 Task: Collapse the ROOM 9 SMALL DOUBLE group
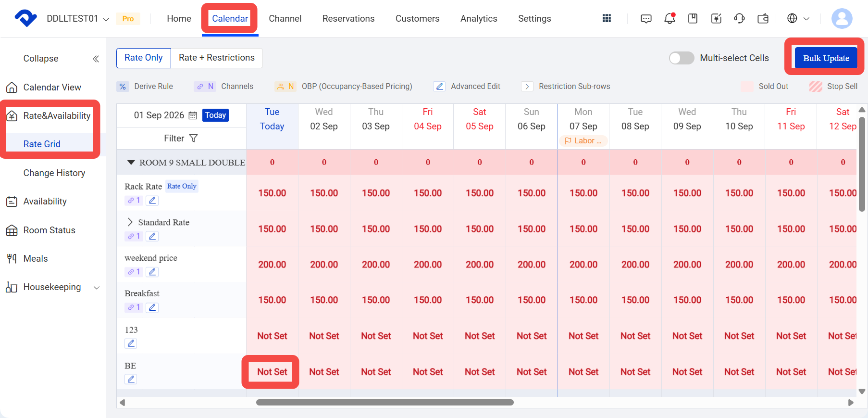pos(131,163)
